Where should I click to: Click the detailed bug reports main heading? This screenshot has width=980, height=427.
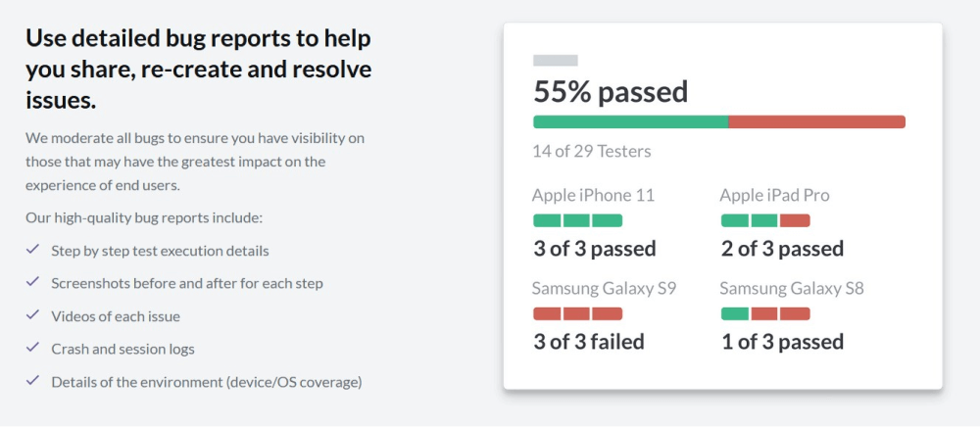(199, 69)
